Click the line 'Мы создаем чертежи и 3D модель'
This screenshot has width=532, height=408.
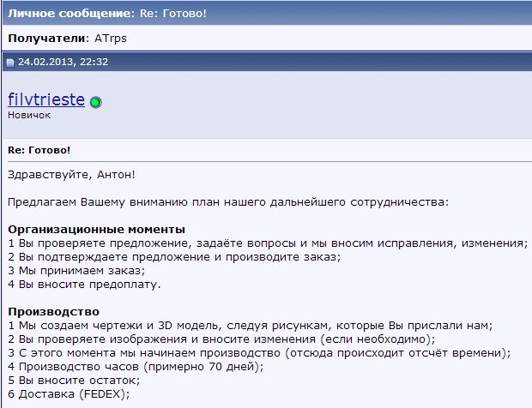pos(250,326)
